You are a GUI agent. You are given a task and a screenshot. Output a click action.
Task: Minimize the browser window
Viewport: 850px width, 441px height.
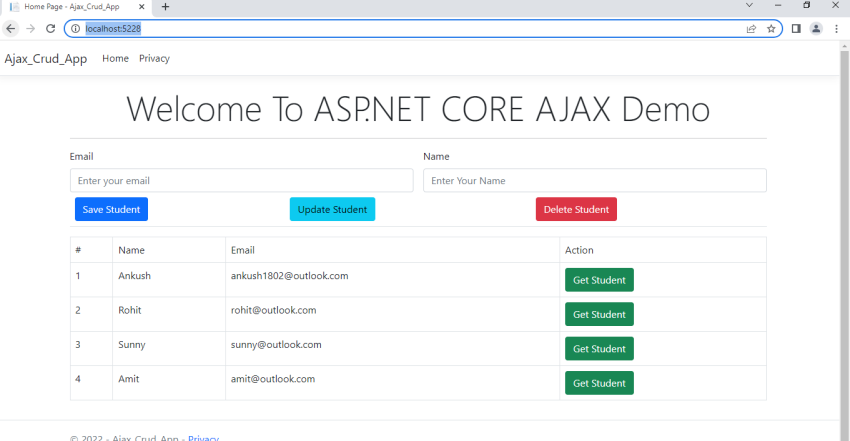pyautogui.click(x=778, y=5)
